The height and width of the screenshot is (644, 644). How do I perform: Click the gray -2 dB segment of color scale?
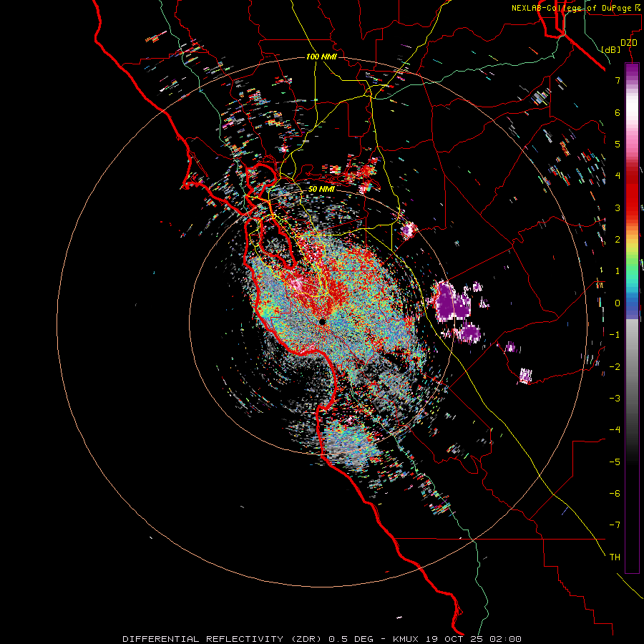coord(632,366)
